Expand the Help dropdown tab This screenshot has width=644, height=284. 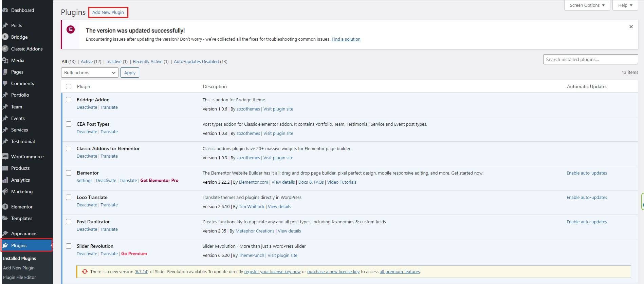click(625, 5)
